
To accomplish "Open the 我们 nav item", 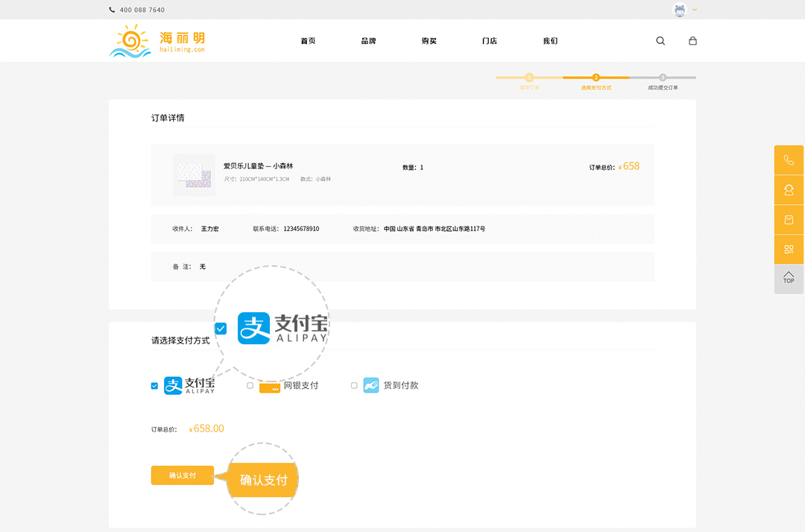I will point(550,40).
